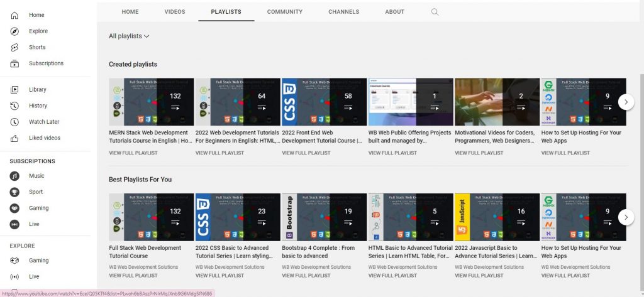This screenshot has height=297, width=644.
Task: Click the Subscriptions icon in sidebar
Action: (14, 63)
